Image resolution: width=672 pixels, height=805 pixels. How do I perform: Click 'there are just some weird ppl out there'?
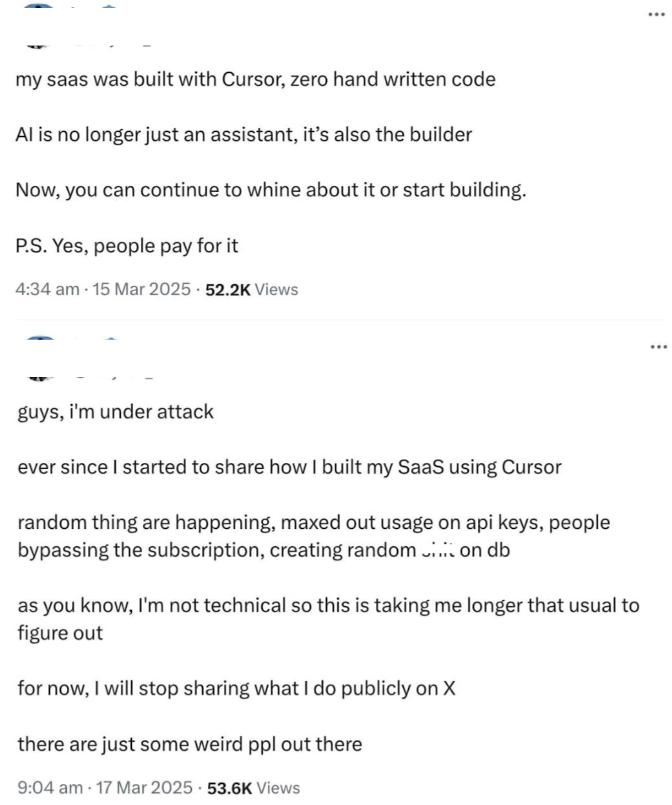click(190, 744)
